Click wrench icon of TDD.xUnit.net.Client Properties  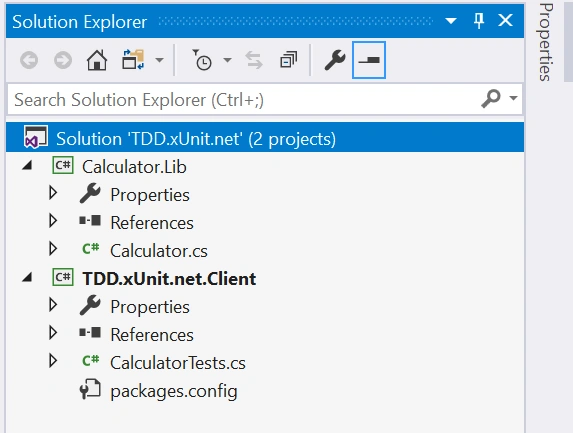(90, 305)
